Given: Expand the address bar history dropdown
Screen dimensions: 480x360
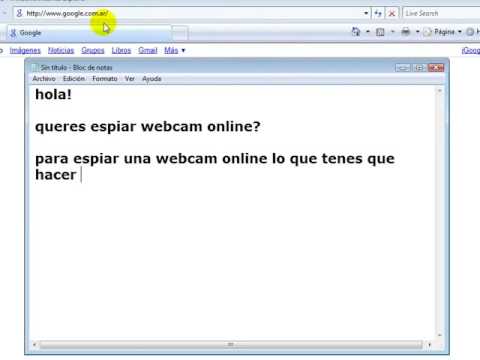Looking at the screenshot, I should click(x=366, y=13).
